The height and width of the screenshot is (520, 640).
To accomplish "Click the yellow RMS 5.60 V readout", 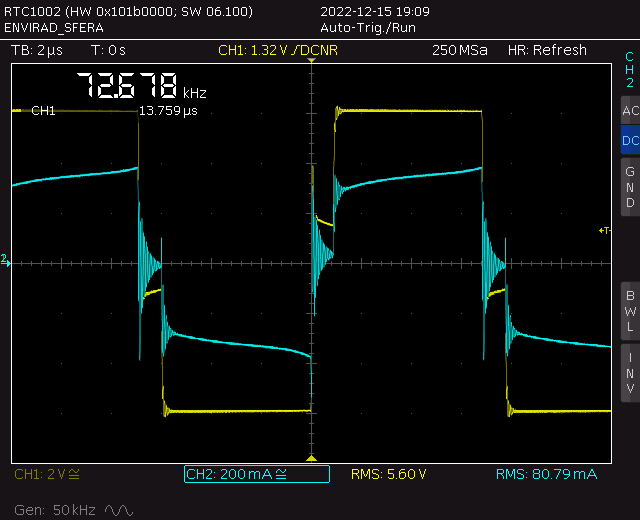I will [389, 474].
